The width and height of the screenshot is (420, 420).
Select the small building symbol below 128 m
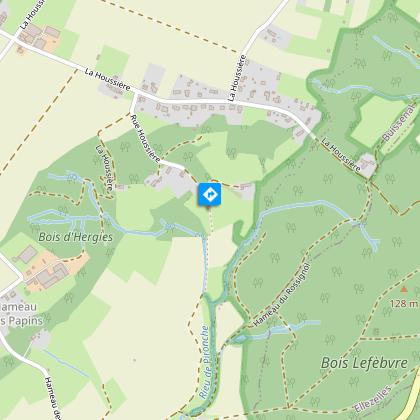point(376,332)
